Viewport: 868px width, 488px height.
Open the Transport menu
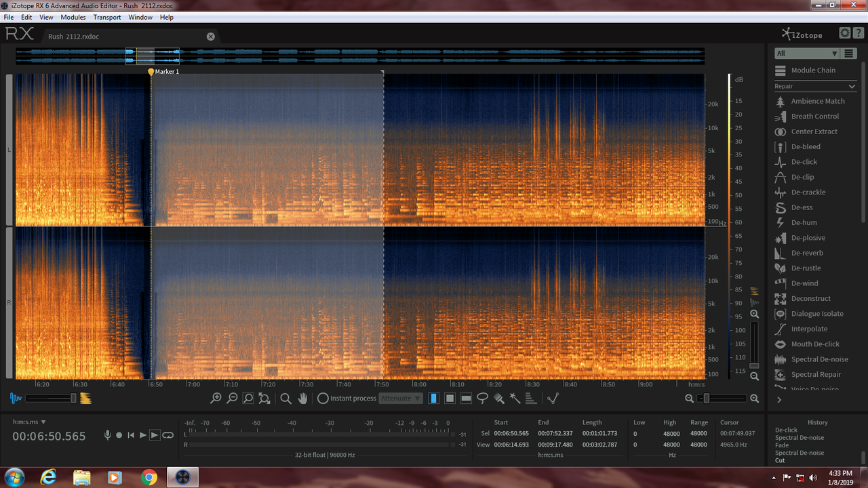click(107, 17)
